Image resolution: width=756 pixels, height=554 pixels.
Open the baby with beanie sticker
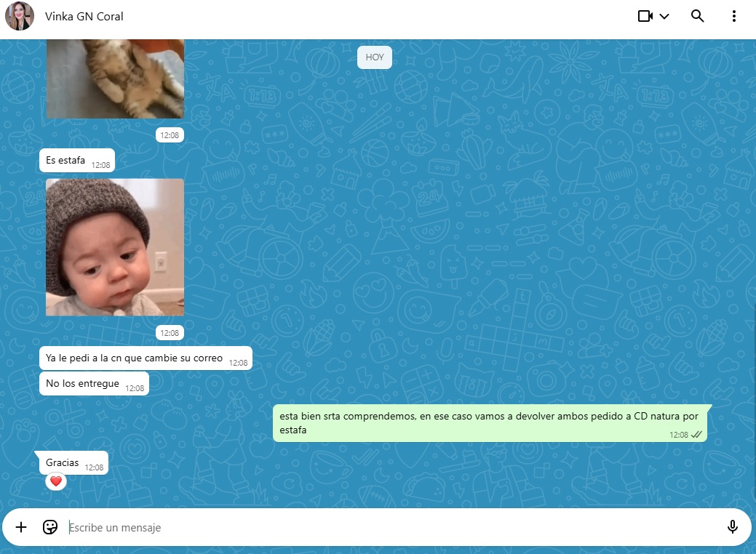point(115,247)
